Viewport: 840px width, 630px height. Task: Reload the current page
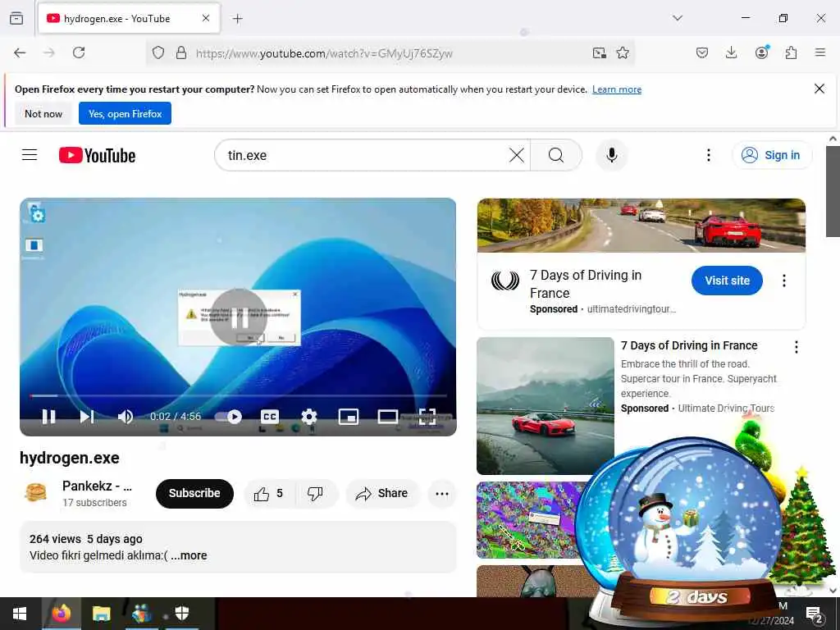79,52
